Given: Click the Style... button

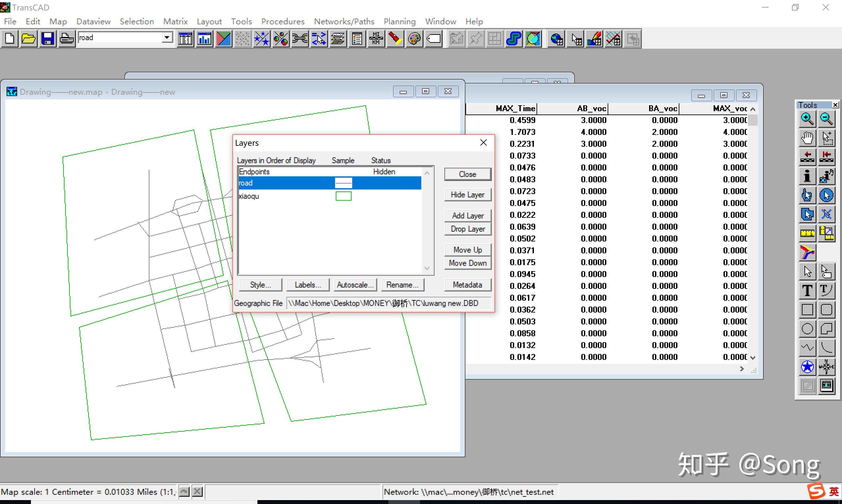Looking at the screenshot, I should (260, 285).
